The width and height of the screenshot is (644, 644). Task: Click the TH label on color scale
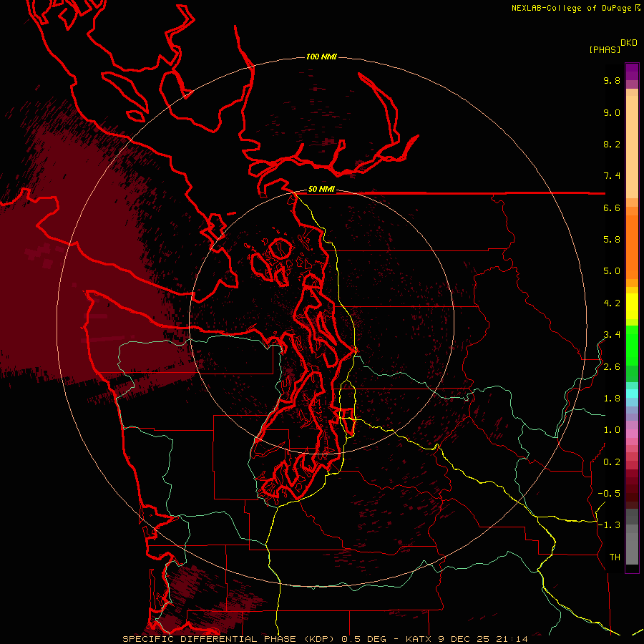tap(615, 557)
